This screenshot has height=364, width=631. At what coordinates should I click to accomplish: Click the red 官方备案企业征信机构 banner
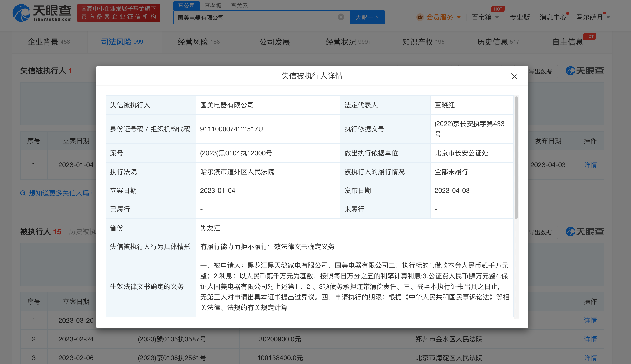point(119,13)
